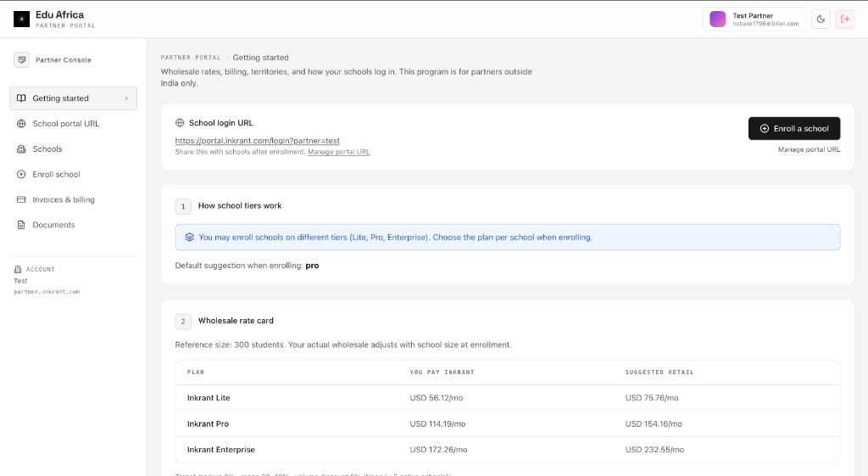Image resolution: width=868 pixels, height=476 pixels.
Task: Toggle dark mode with moon icon
Action: pos(821,19)
